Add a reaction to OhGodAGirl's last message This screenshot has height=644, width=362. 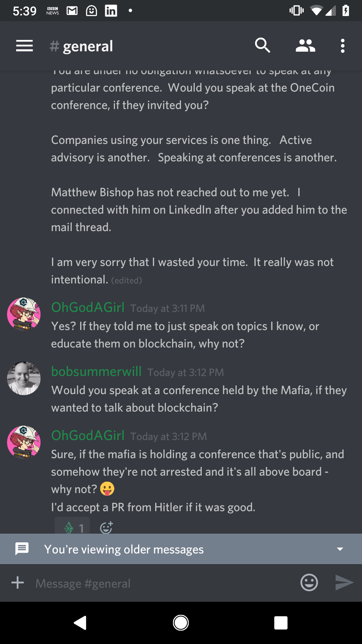107,527
